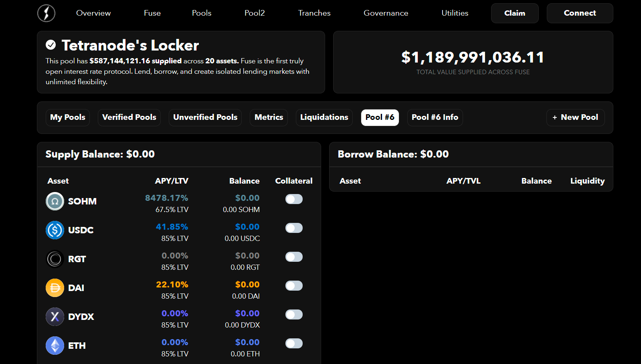Open the Governance menu
This screenshot has width=641, height=364.
[x=386, y=13]
